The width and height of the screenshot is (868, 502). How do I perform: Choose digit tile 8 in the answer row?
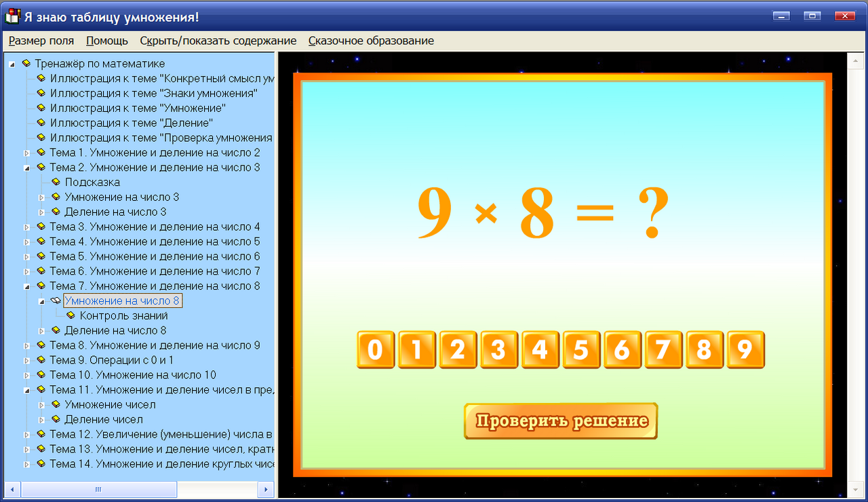click(705, 350)
